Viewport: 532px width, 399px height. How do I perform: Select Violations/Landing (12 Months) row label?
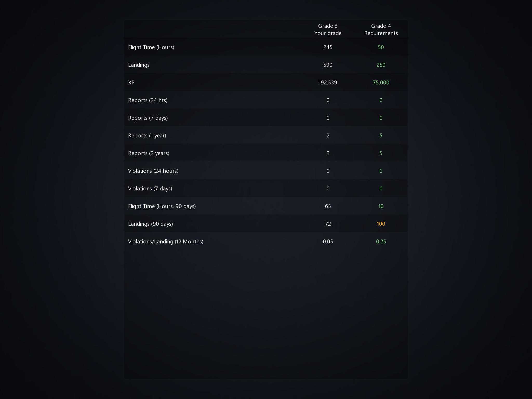(x=165, y=242)
